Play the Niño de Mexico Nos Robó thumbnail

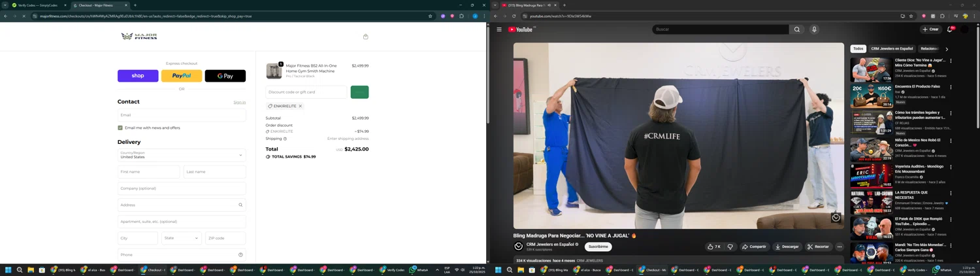tap(872, 149)
